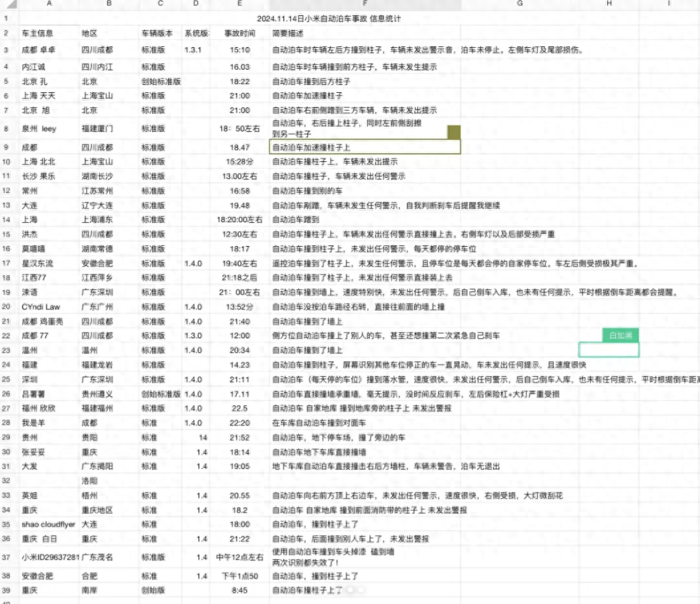Click the '重庆 白日' cell
This screenshot has height=604, width=700.
[39, 539]
